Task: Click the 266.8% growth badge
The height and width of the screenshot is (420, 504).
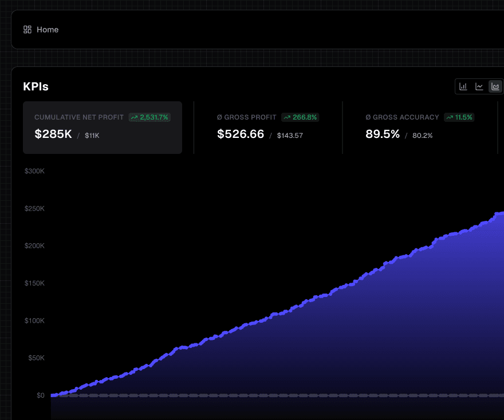Action: point(300,117)
